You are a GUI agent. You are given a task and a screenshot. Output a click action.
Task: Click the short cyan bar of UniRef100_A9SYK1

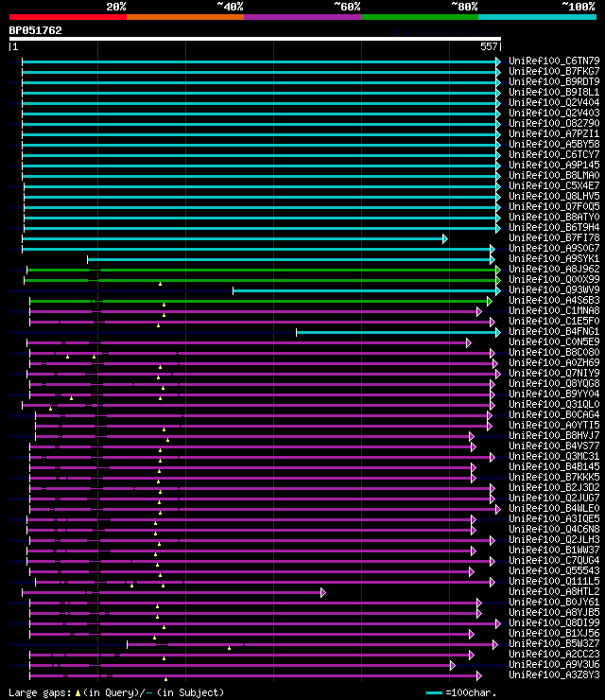[x=291, y=260]
